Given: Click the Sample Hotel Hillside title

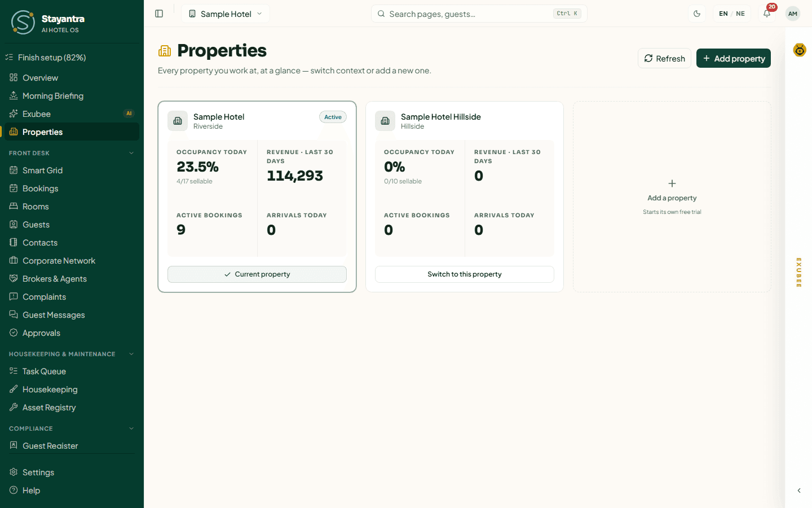Looking at the screenshot, I should click(x=441, y=117).
